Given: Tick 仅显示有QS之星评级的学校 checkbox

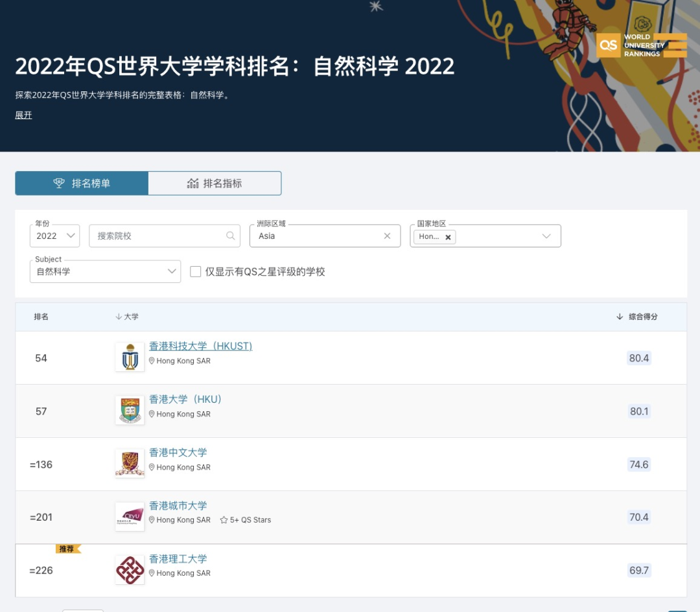Looking at the screenshot, I should 196,271.
